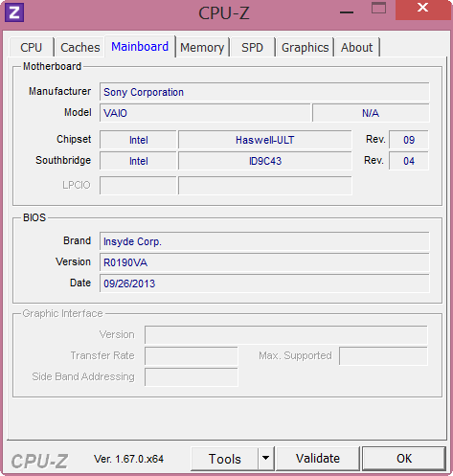Switch to the Caches tab
Viewport: 453px width, 476px height.
[x=80, y=47]
